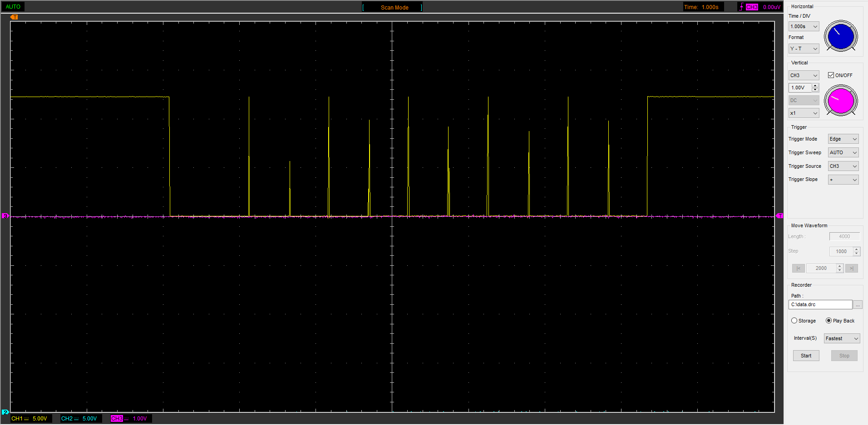
Task: Select the Storage radio button
Action: (x=794, y=321)
